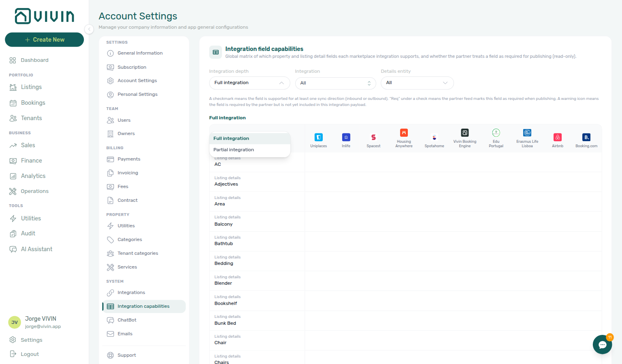The width and height of the screenshot is (622, 364).
Task: Open Settings at the bottom of the sidebar
Action: click(31, 340)
